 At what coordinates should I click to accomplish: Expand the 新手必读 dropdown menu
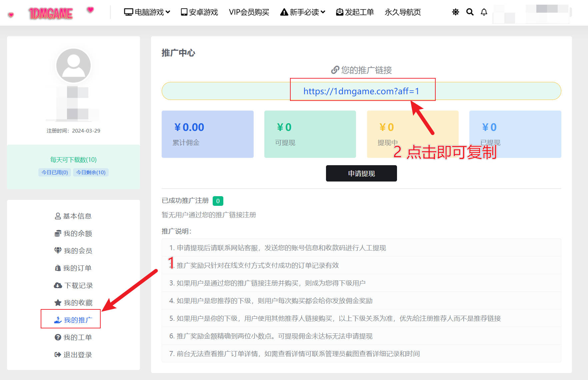(303, 12)
